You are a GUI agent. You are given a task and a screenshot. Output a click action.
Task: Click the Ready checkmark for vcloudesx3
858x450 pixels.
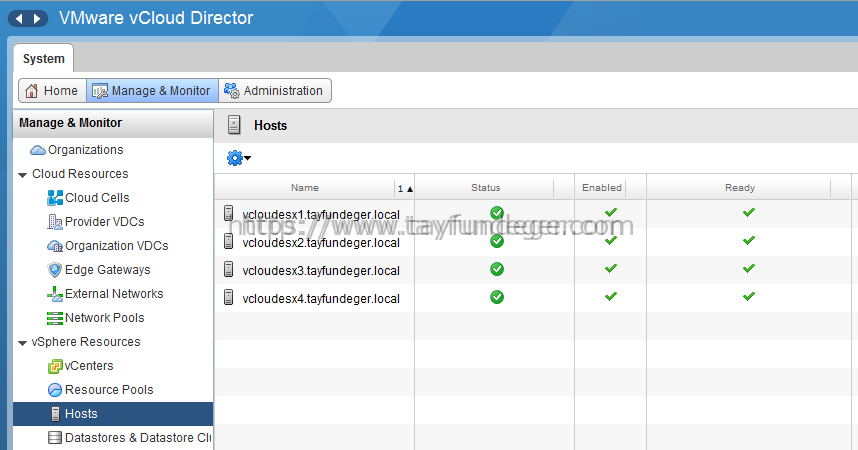pos(749,268)
